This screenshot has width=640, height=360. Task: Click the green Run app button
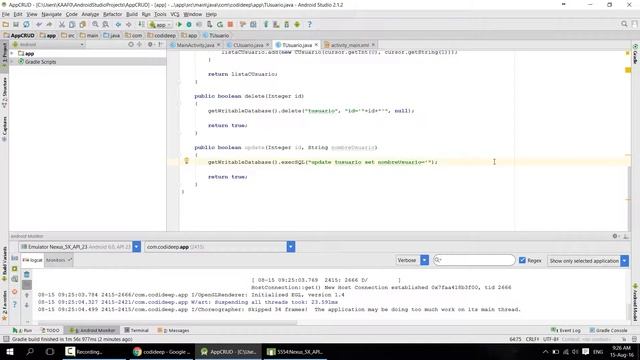pos(179,24)
